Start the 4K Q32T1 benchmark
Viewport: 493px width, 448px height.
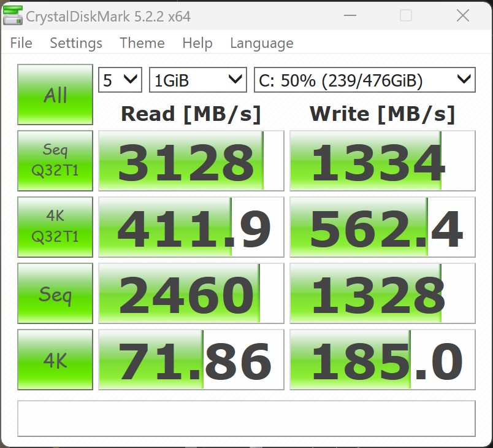point(55,227)
